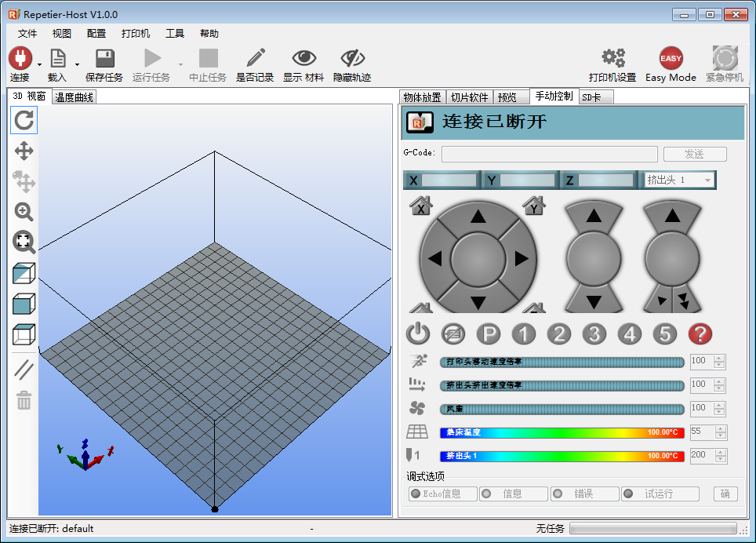This screenshot has height=543, width=756.
Task: Open the 打印机设置 gears icon
Action: click(x=612, y=58)
